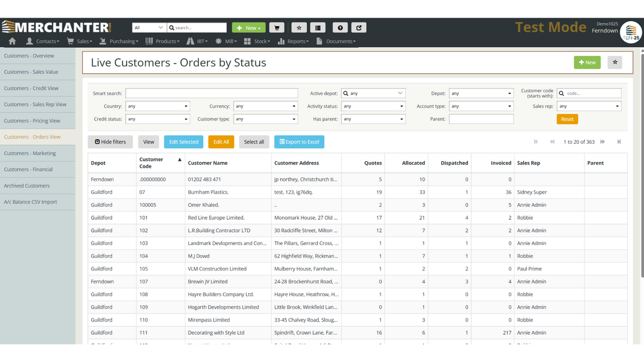This screenshot has width=644, height=362.
Task: Open the Mill menu
Action: (226, 41)
